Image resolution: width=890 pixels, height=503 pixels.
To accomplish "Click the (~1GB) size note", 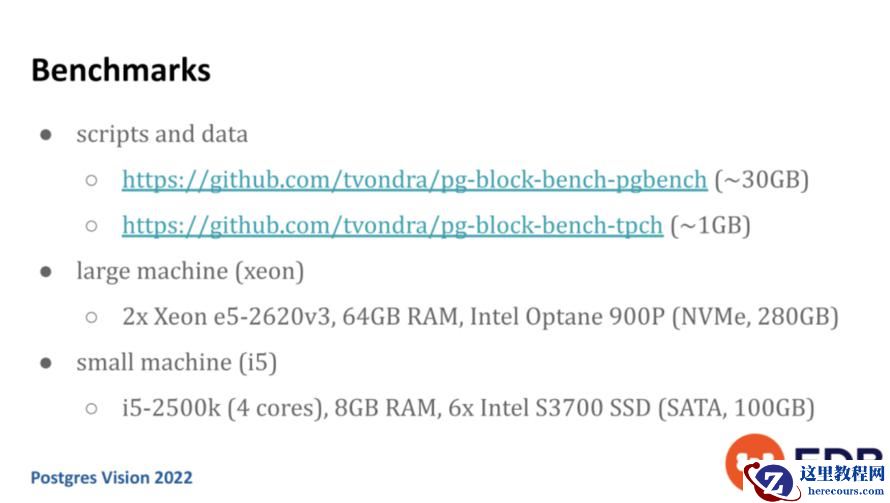I will [710, 226].
